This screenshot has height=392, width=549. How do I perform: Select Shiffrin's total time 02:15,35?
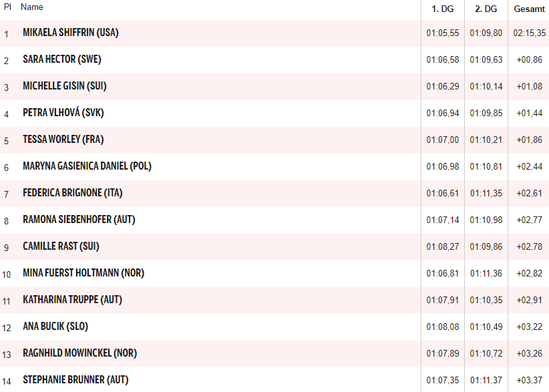click(x=530, y=33)
